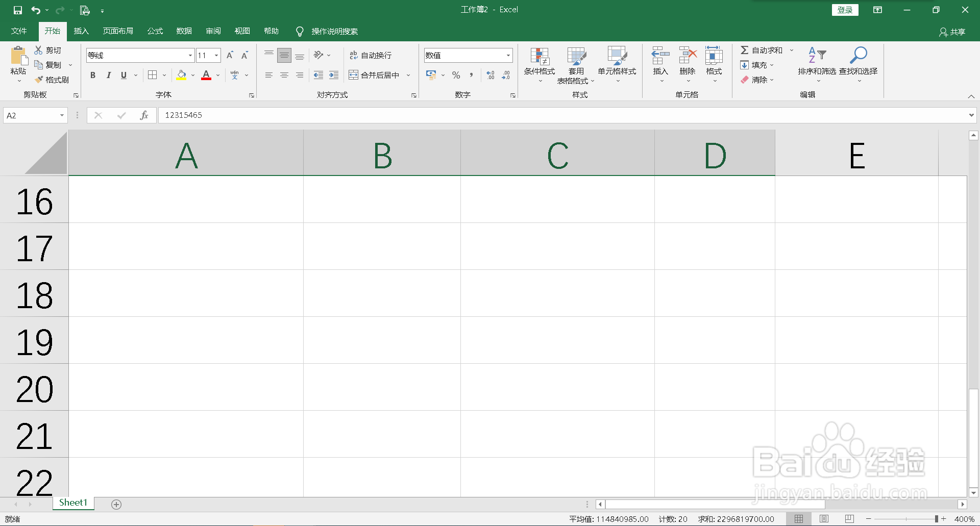Image resolution: width=980 pixels, height=526 pixels.
Task: Switch to Page Layout view in status bar
Action: pyautogui.click(x=824, y=519)
